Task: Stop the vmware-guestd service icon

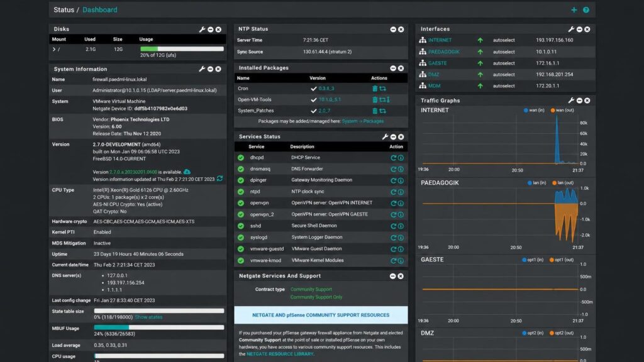Action: 401,249
